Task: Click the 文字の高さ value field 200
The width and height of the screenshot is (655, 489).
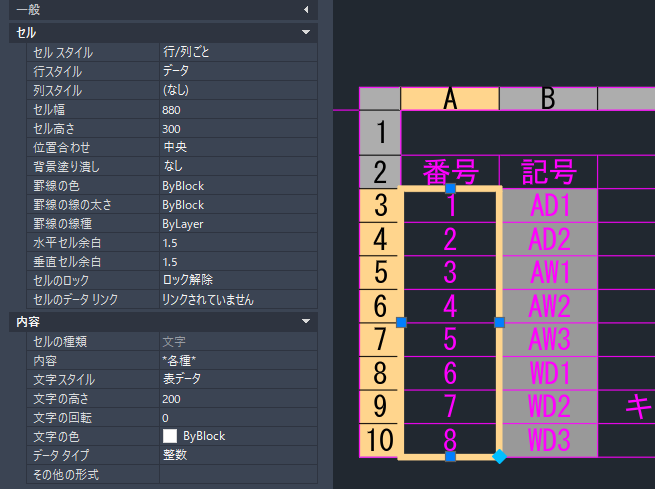Action: point(236,398)
